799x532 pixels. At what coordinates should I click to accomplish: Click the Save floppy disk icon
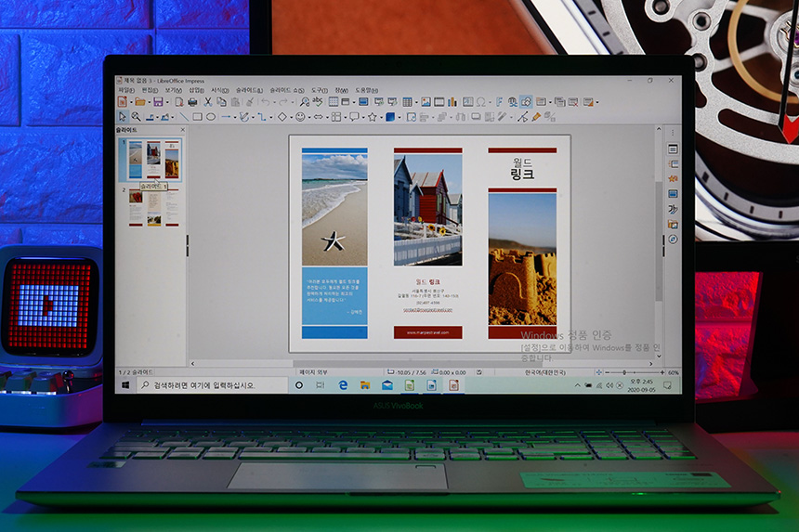pyautogui.click(x=158, y=102)
